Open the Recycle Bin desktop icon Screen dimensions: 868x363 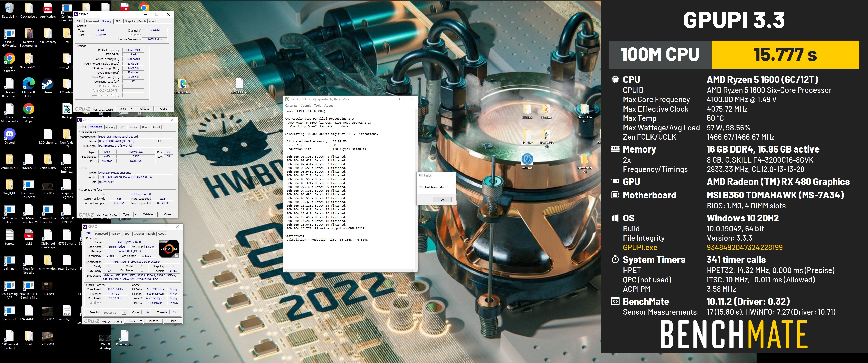(9, 10)
